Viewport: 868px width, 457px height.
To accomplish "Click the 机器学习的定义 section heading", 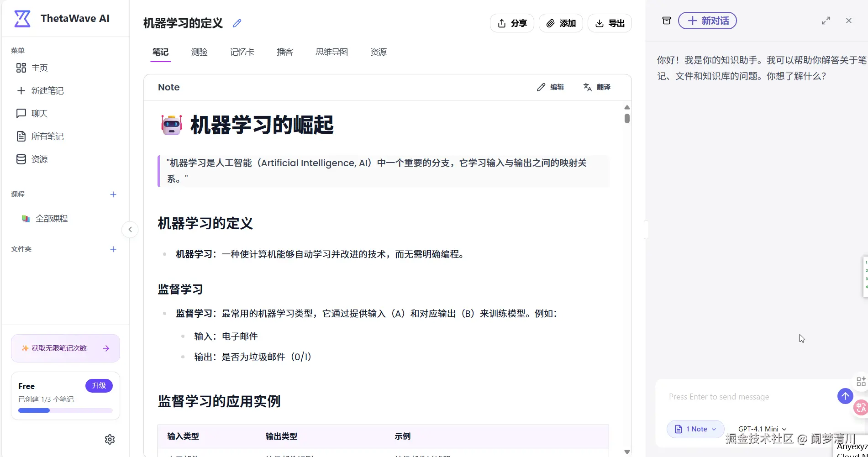I will 205,223.
